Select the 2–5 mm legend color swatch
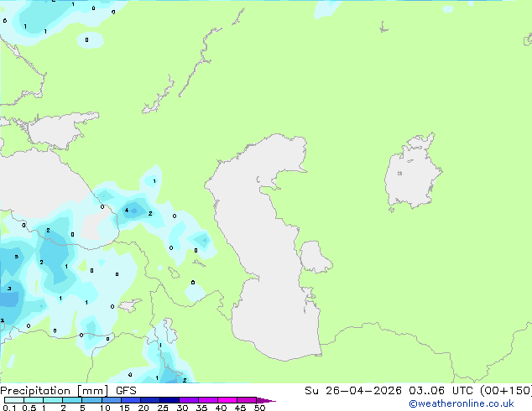Image resolution: width=532 pixels, height=411 pixels. click(72, 400)
